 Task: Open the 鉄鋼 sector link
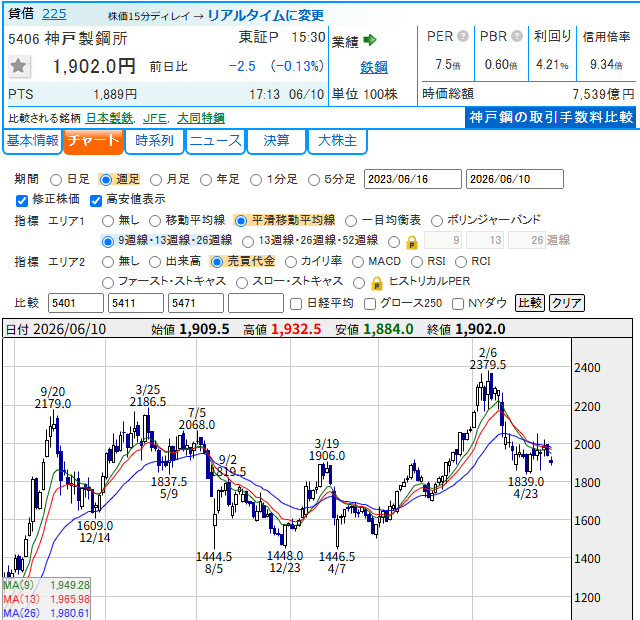pos(373,67)
